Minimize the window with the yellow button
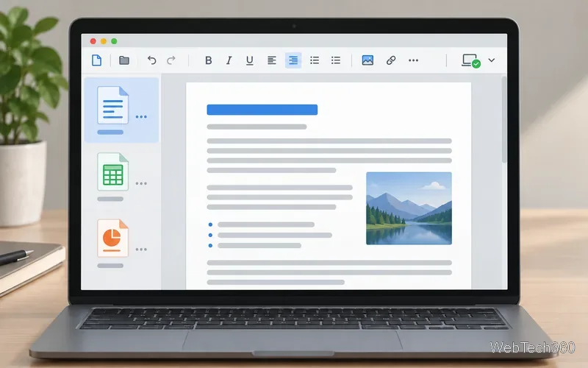The image size is (588, 368). click(x=104, y=41)
